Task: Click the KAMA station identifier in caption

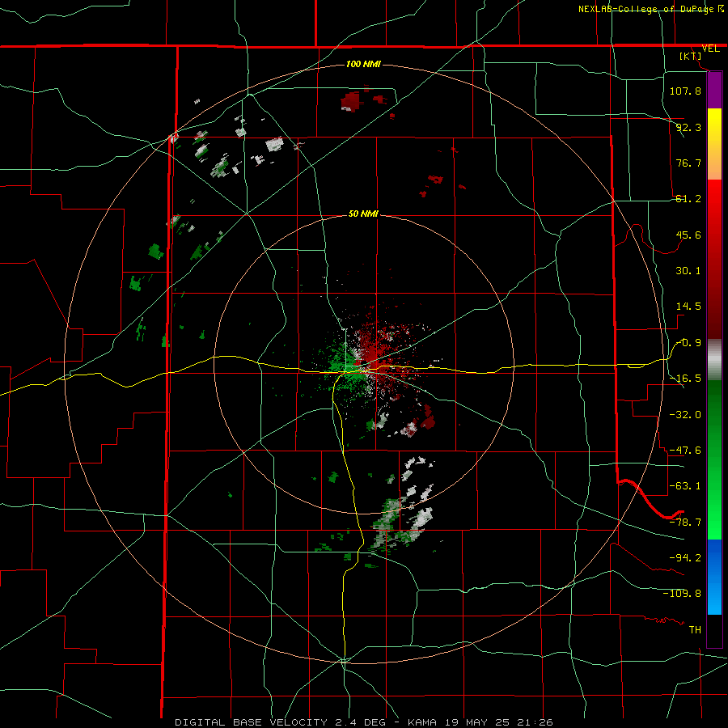Action: tap(422, 722)
